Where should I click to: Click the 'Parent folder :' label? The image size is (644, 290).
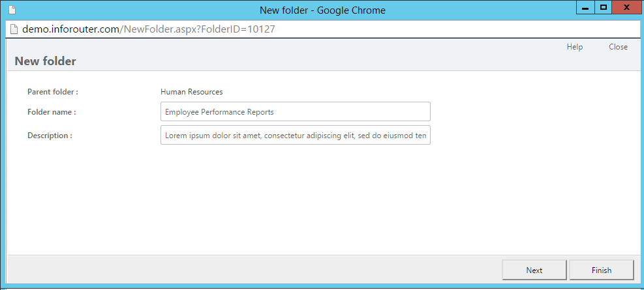[53, 92]
